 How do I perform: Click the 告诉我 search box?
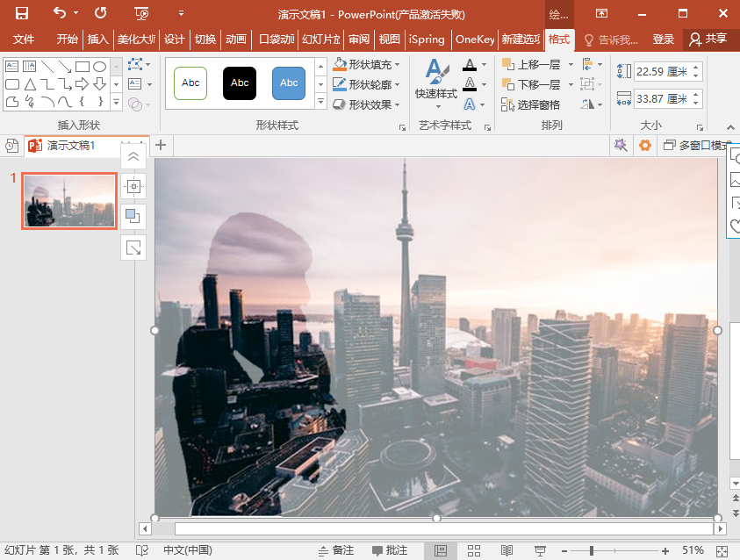coord(612,39)
